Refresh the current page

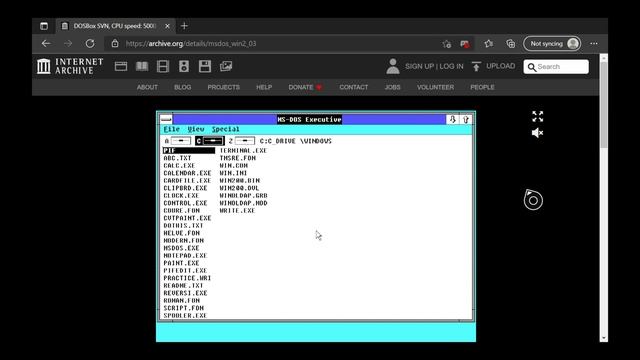[90, 44]
